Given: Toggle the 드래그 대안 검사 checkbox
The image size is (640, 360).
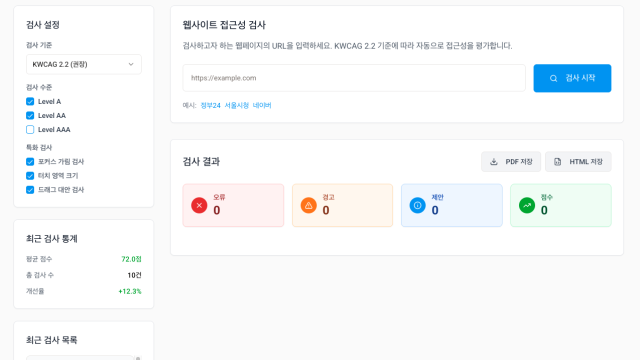Looking at the screenshot, I should pos(30,190).
